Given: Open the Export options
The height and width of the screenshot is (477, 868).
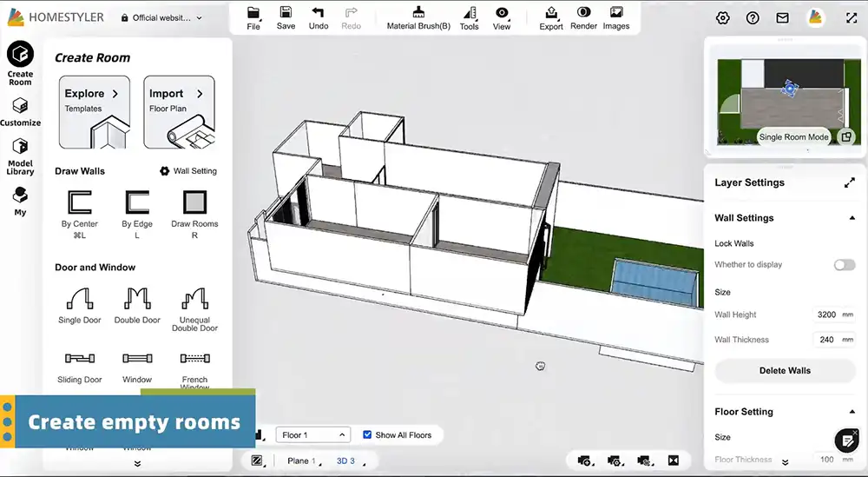Looking at the screenshot, I should pos(551,18).
